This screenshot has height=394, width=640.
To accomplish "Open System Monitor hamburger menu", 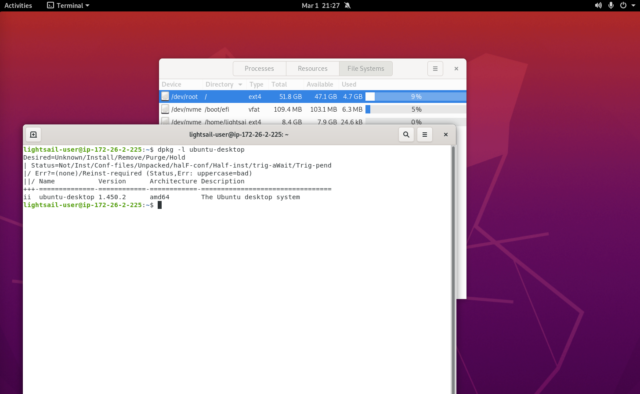I will pos(435,69).
